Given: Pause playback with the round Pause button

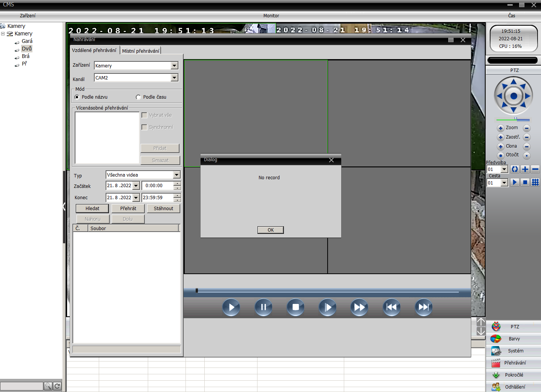Looking at the screenshot, I should [x=264, y=307].
